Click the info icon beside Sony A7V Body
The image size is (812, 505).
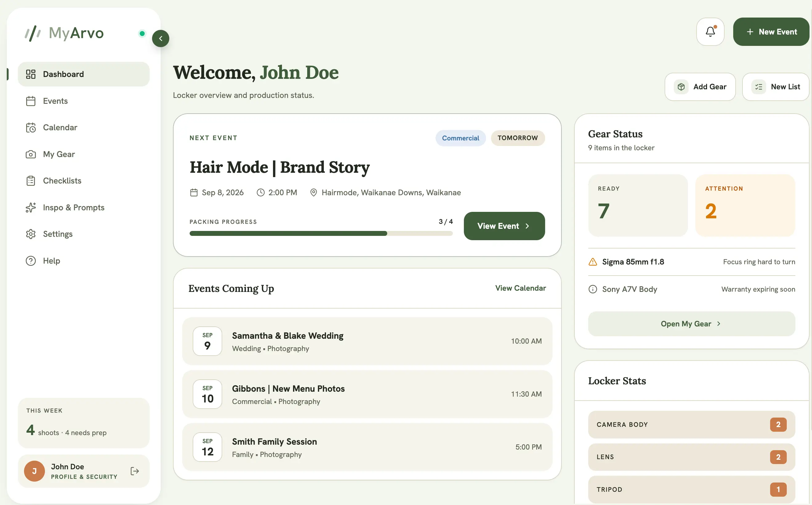click(x=593, y=289)
